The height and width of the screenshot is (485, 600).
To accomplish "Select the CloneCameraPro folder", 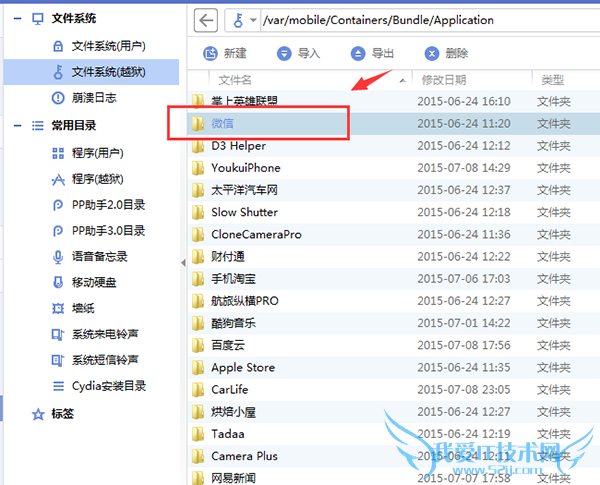I will [x=394, y=234].
